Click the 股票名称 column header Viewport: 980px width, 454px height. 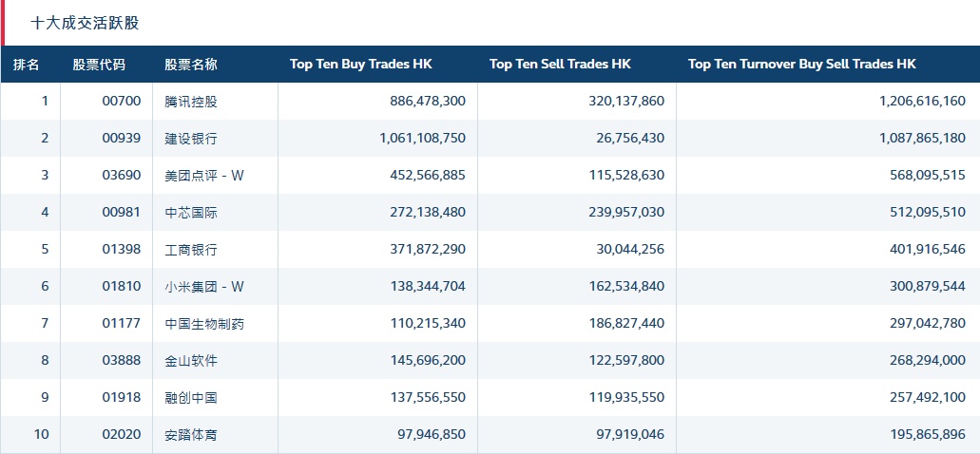pyautogui.click(x=191, y=65)
